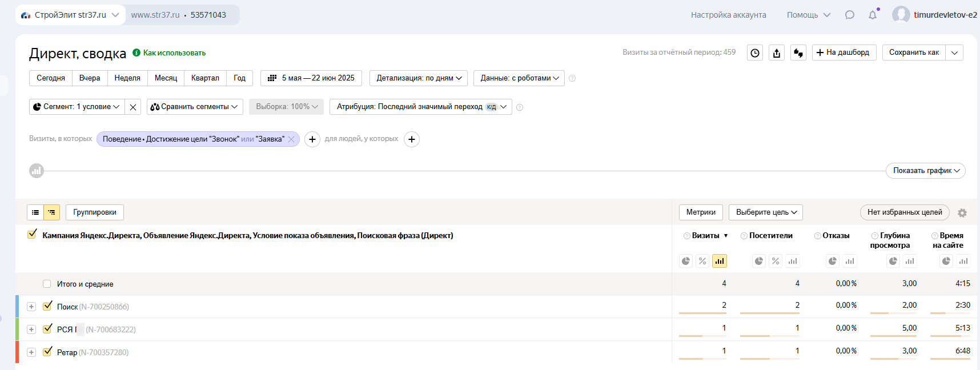The image size is (980, 370).
Task: Click the export/share report icon
Action: pyautogui.click(x=777, y=53)
